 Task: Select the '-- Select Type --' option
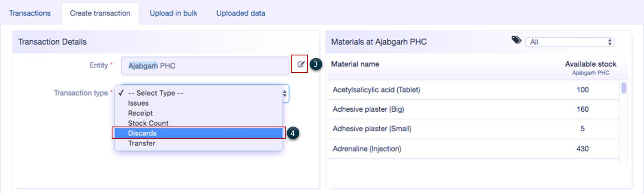[x=155, y=93]
